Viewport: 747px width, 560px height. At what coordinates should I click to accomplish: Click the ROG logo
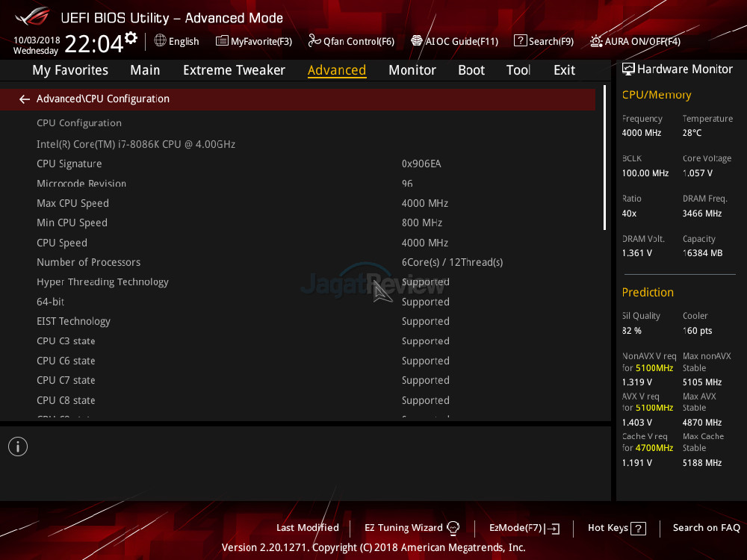[32, 16]
